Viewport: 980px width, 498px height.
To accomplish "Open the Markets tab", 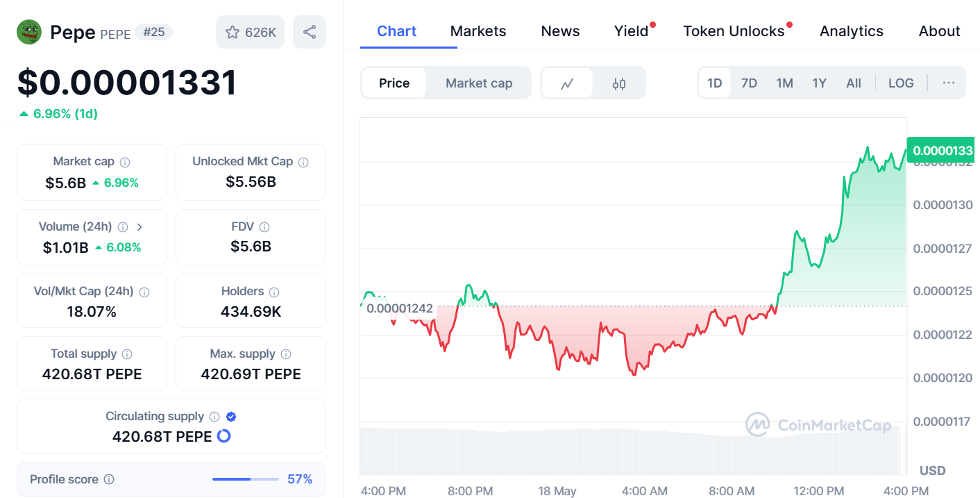I will pos(478,31).
